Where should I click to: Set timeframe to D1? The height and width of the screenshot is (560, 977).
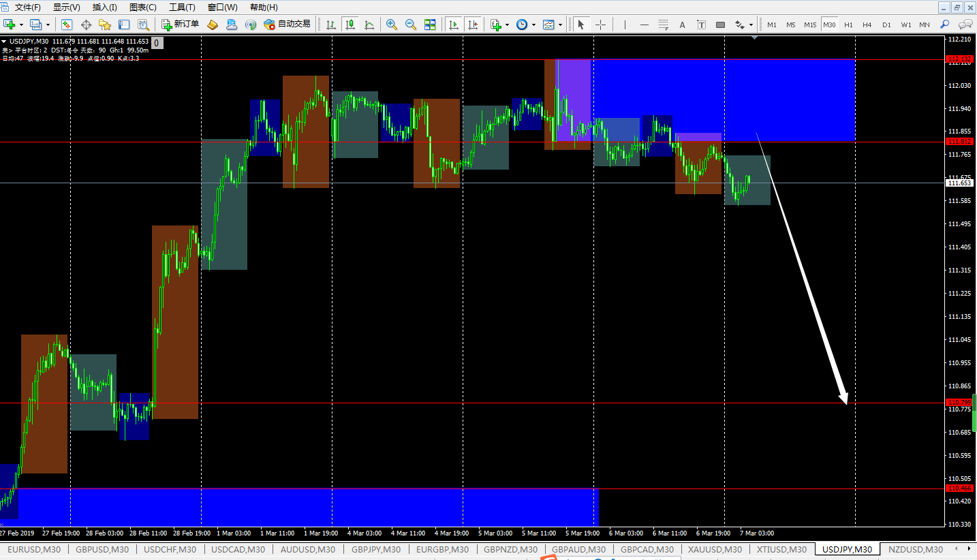pyautogui.click(x=886, y=25)
